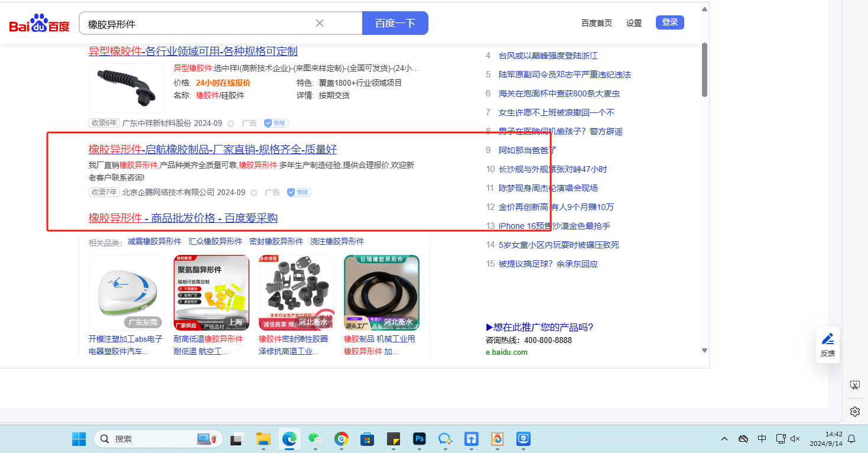
Task: Open hot search 长沙舰与外舰紧张对峙47小时
Action: point(552,169)
